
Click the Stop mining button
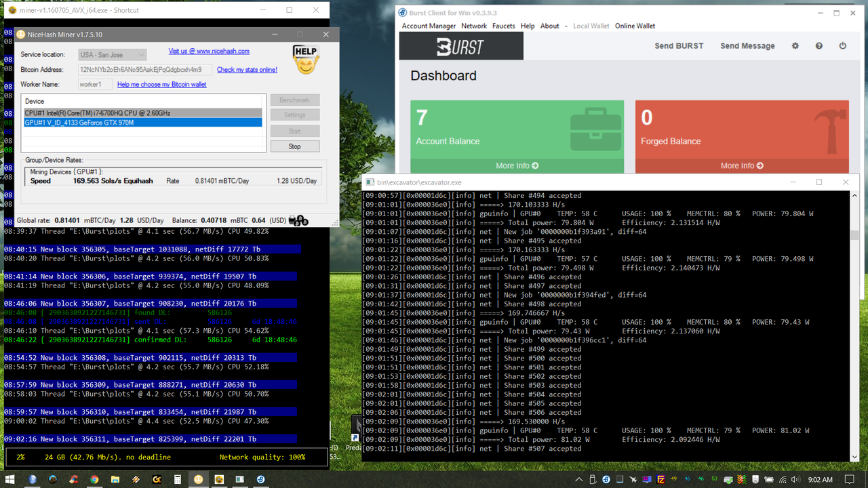[x=294, y=146]
